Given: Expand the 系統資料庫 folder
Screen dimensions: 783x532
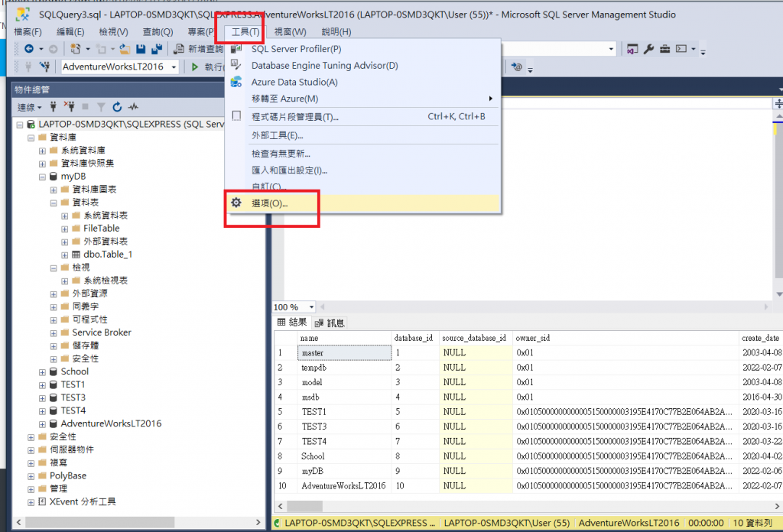Looking at the screenshot, I should 42,151.
